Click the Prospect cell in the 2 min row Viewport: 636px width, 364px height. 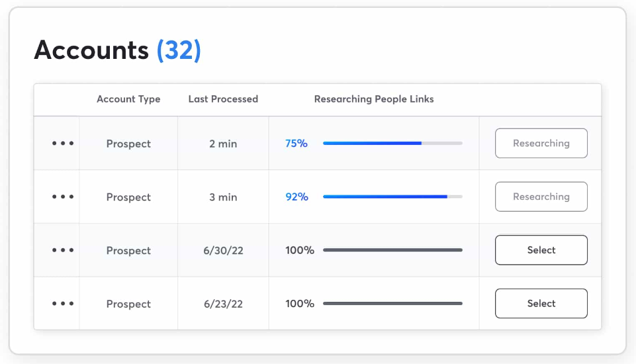(x=128, y=144)
